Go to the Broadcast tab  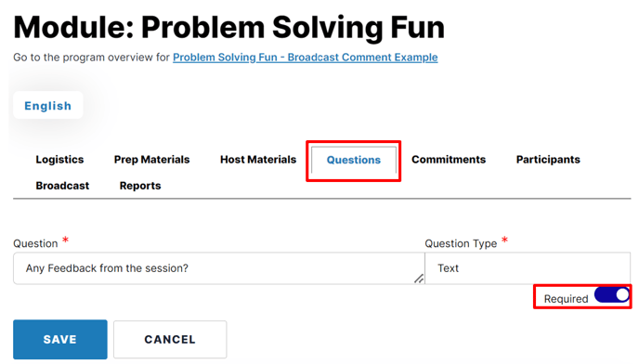62,186
